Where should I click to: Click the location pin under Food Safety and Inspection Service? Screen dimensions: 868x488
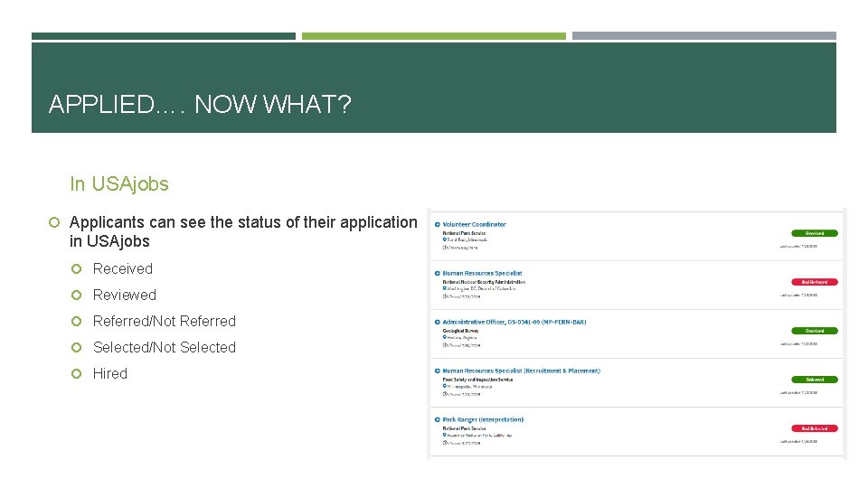pos(445,386)
